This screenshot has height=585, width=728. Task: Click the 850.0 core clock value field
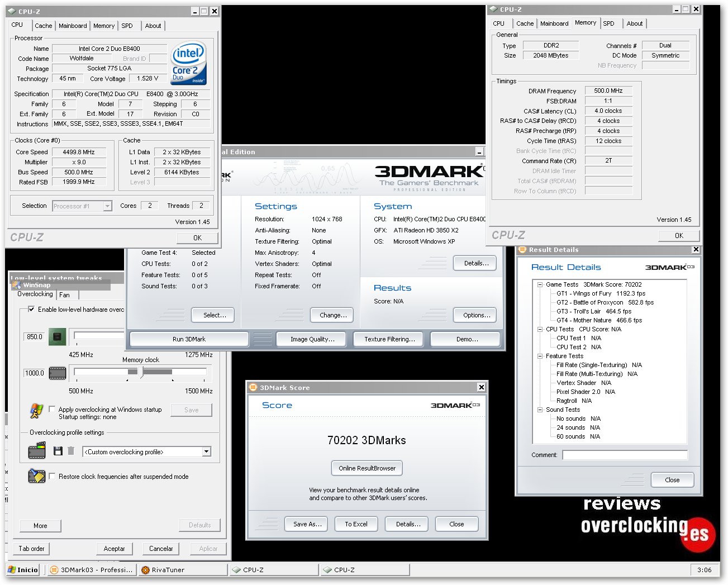click(35, 337)
